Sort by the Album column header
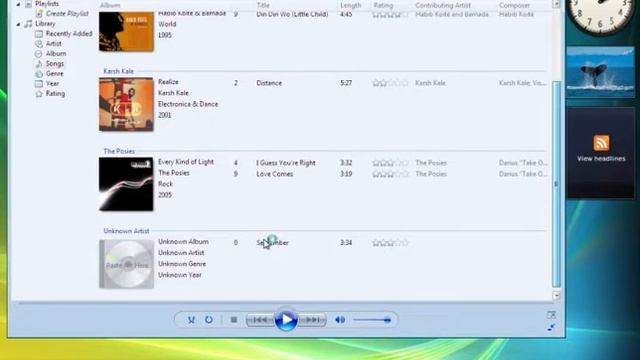640x360 pixels. click(110, 5)
